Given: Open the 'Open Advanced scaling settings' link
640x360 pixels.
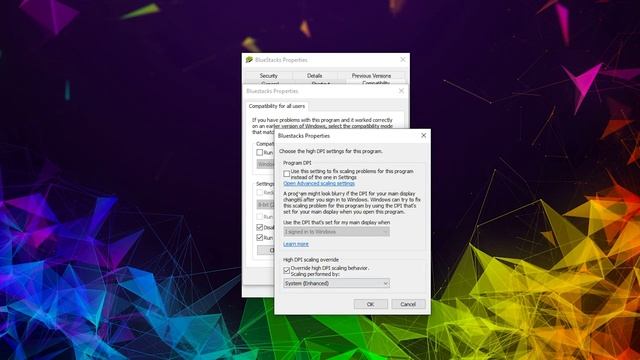Looking at the screenshot, I should tap(319, 184).
